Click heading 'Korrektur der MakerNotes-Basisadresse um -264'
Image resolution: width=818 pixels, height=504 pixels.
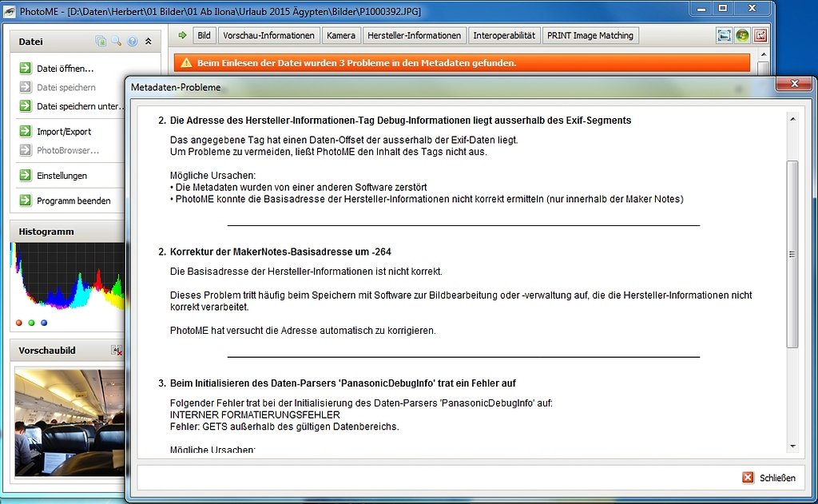[x=280, y=252]
